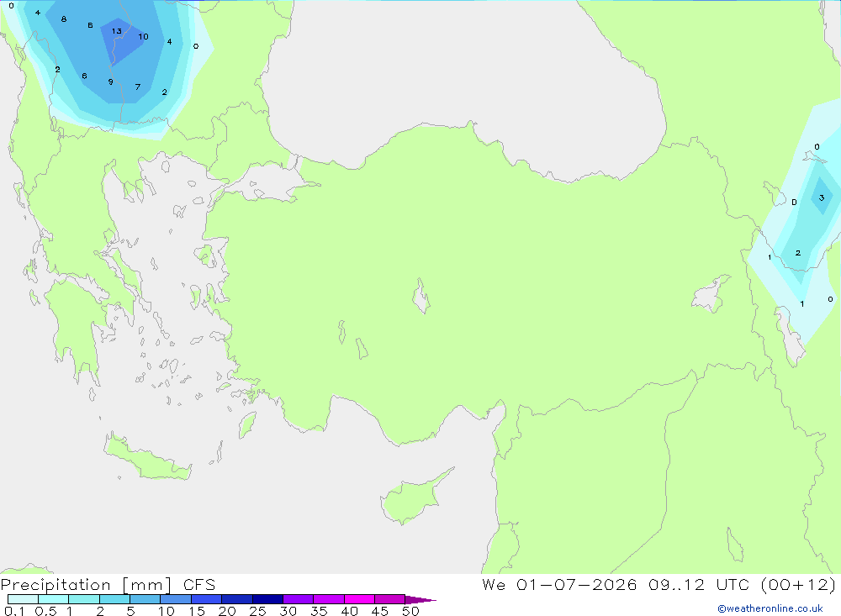Click the '6' precipitation value on map
Viewport: 841px width, 616px height.
pos(84,76)
